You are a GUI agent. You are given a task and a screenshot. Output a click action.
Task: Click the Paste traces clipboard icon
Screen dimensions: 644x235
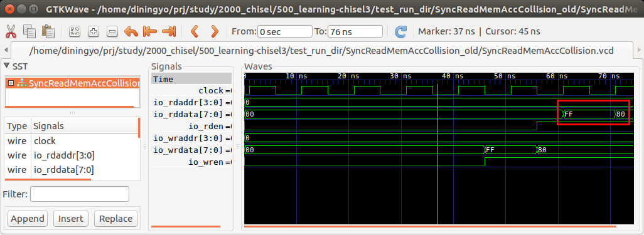[48, 31]
